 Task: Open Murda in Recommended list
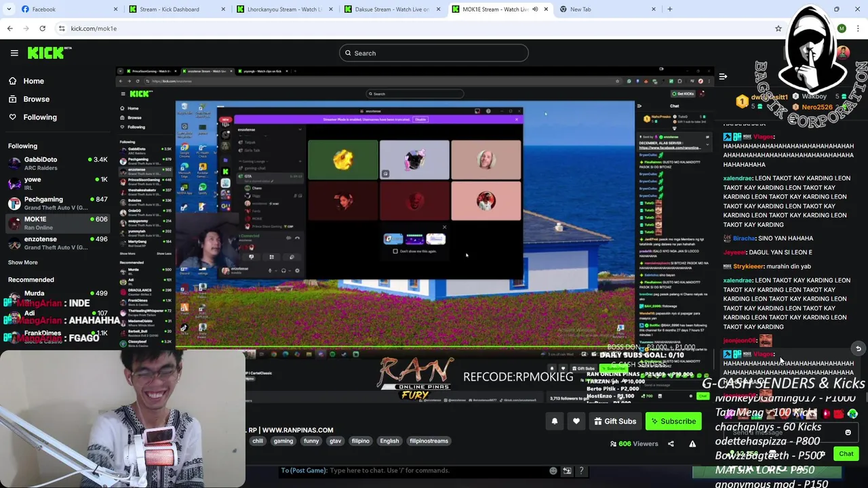coord(58,297)
